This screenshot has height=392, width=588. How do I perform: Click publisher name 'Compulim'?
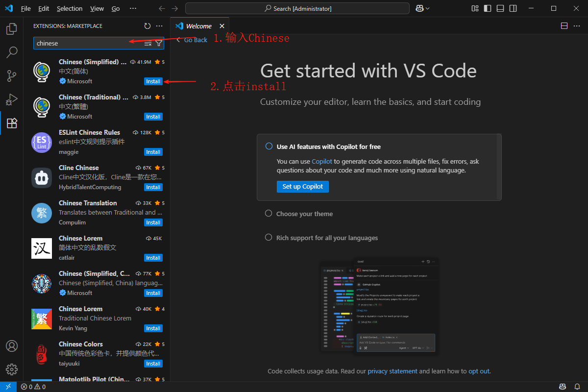click(72, 222)
